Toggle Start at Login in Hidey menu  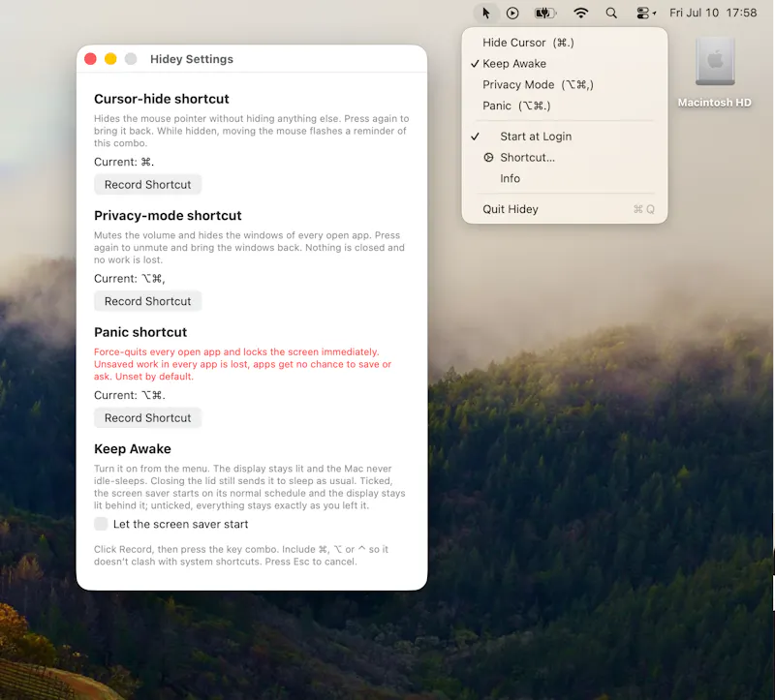tap(565, 137)
